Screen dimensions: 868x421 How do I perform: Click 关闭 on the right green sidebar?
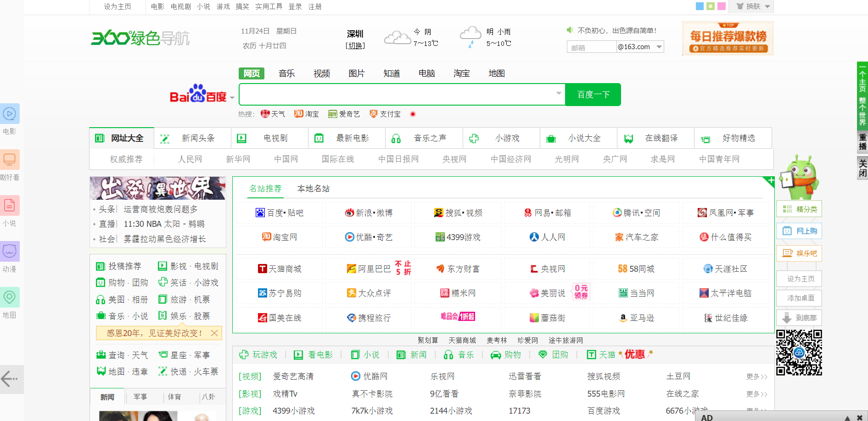[x=862, y=168]
